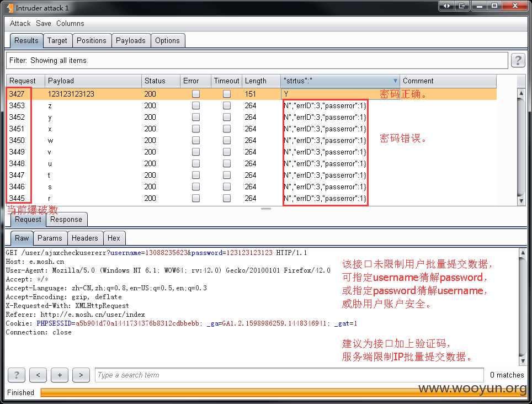This screenshot has height=404, width=532.
Task: Select result row with payload w
Action: 252,140
